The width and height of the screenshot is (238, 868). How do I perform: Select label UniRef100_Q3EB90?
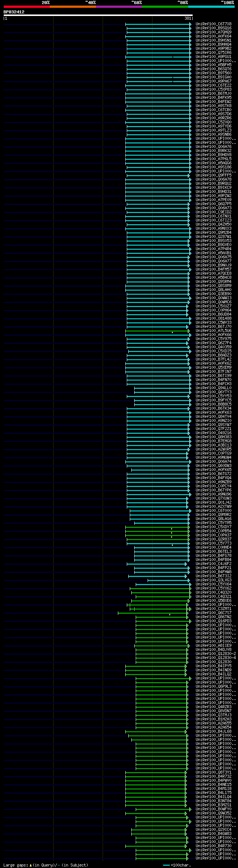213,294
